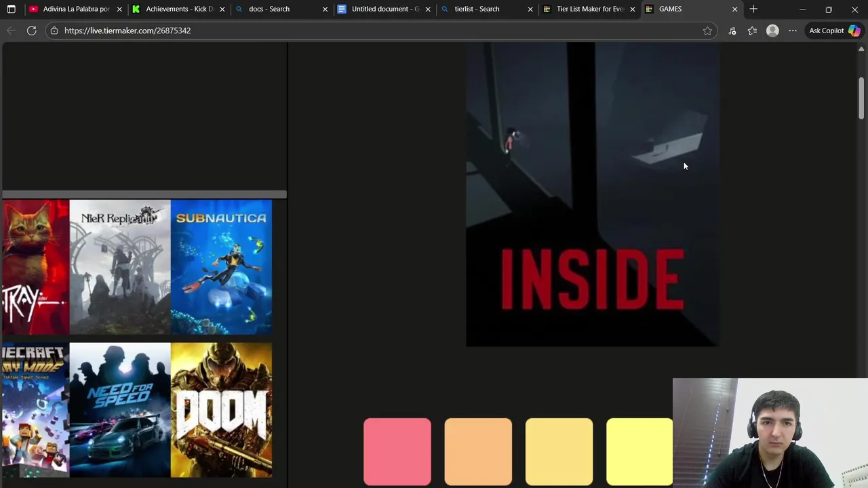This screenshot has width=868, height=488.
Task: Choose the orange tier color box
Action: (478, 452)
